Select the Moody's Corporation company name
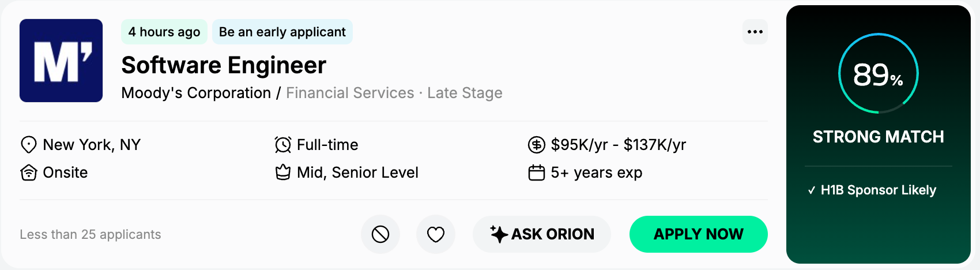 (196, 93)
